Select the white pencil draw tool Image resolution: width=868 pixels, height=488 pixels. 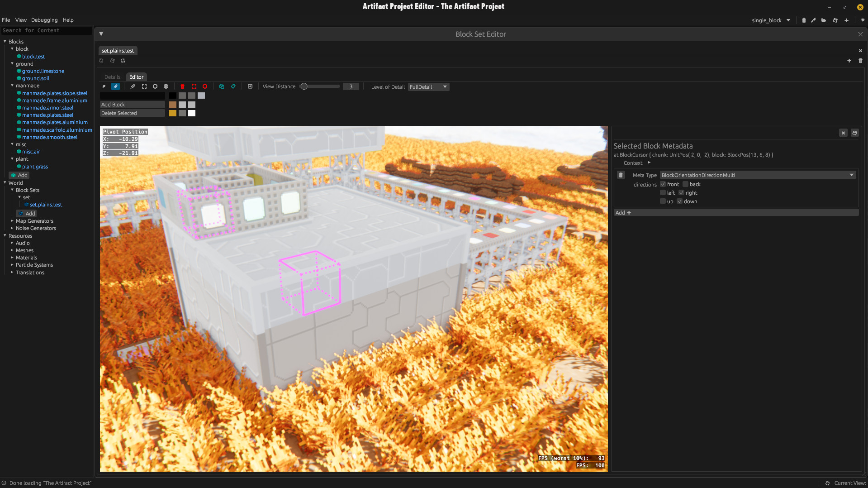click(x=133, y=86)
